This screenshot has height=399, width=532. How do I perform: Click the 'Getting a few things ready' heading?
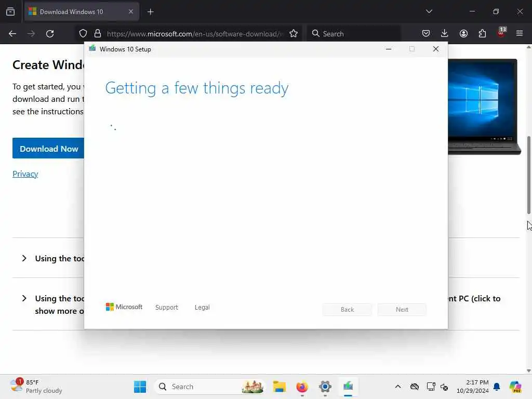click(197, 88)
